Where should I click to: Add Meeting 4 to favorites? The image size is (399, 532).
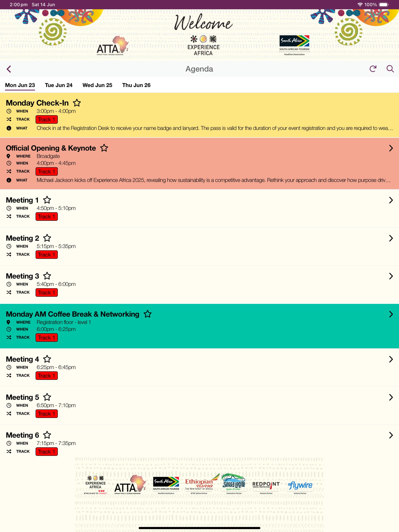(x=47, y=359)
